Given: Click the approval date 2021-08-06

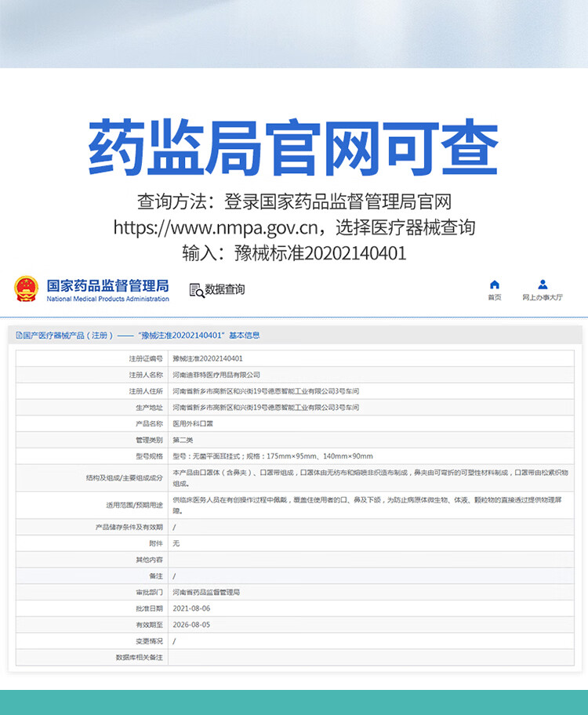Looking at the screenshot, I should pyautogui.click(x=191, y=608).
